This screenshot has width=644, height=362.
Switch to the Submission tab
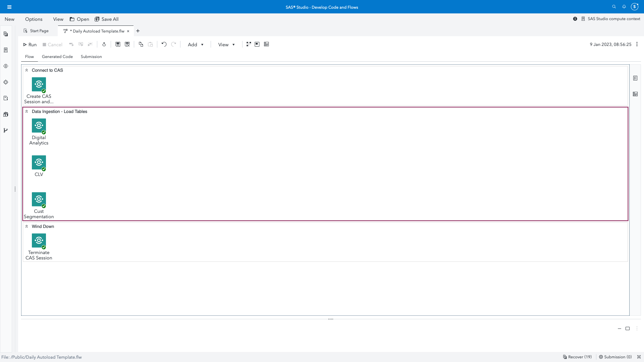tap(91, 57)
